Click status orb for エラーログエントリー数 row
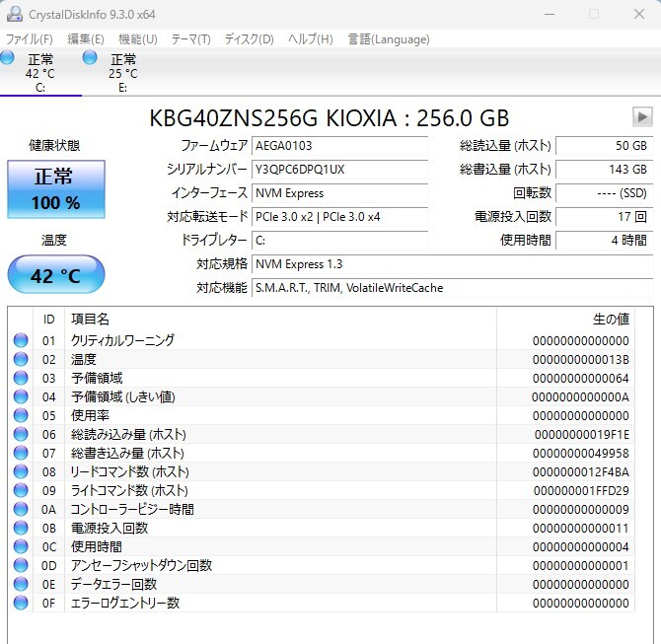 point(21,603)
